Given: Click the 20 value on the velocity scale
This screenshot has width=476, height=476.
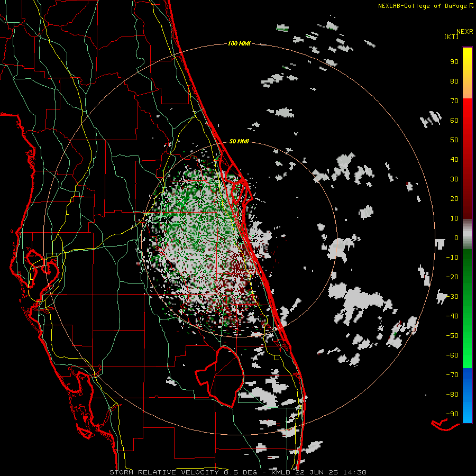Looking at the screenshot, I should click(x=454, y=199).
